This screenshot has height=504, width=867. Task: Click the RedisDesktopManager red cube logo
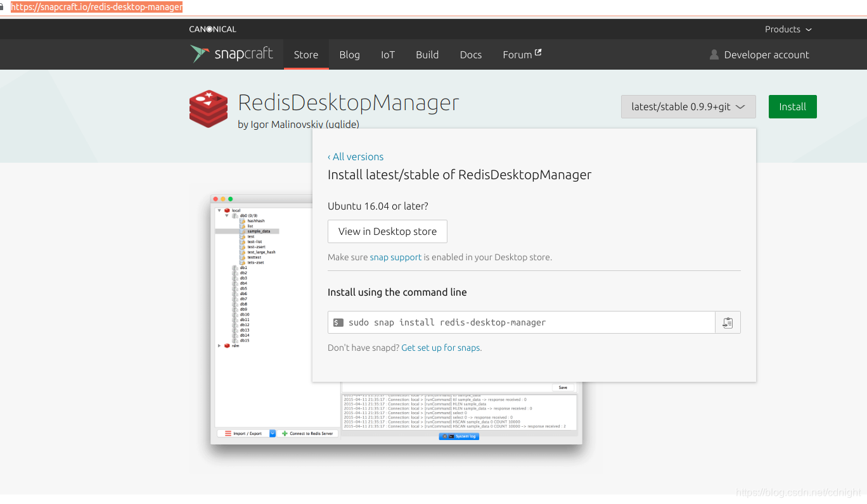(209, 108)
